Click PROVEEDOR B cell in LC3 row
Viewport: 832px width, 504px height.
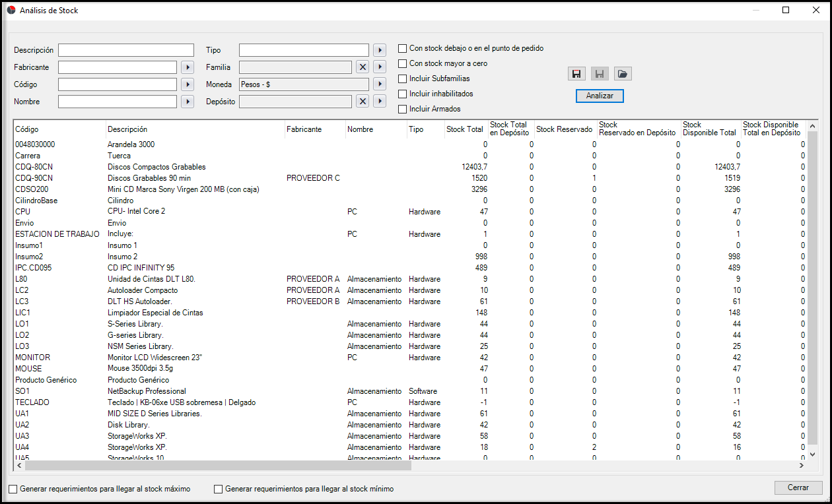coord(314,301)
